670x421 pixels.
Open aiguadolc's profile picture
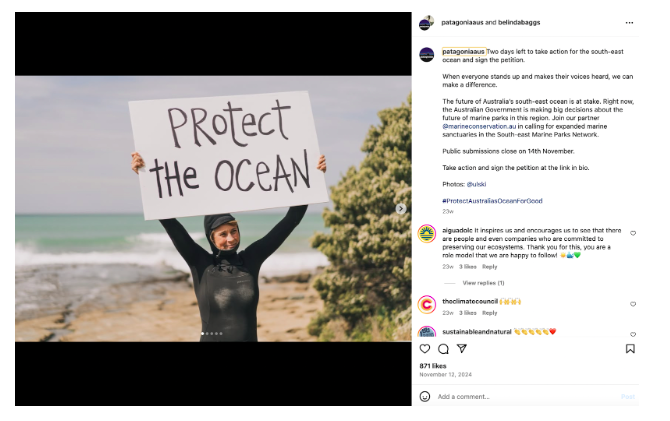427,234
